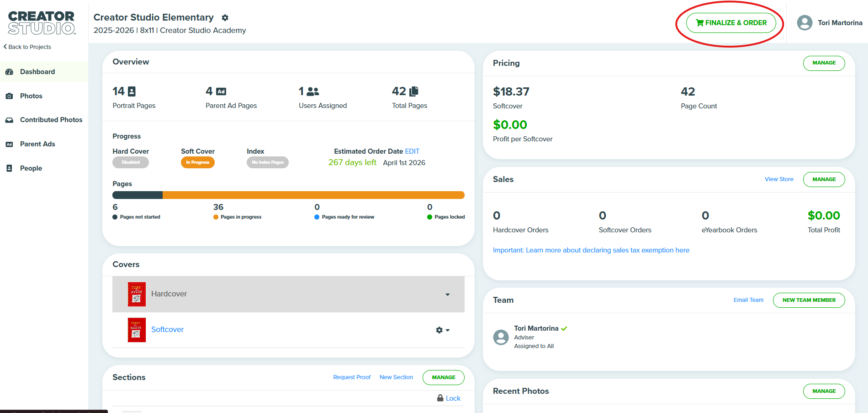Click the Pages ready for review label
868x413 pixels.
348,217
